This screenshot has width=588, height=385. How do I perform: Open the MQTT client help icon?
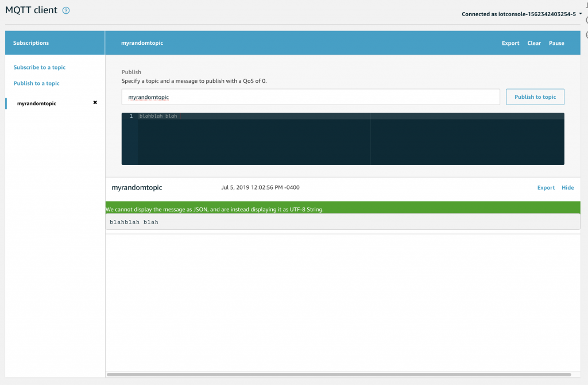pyautogui.click(x=66, y=10)
